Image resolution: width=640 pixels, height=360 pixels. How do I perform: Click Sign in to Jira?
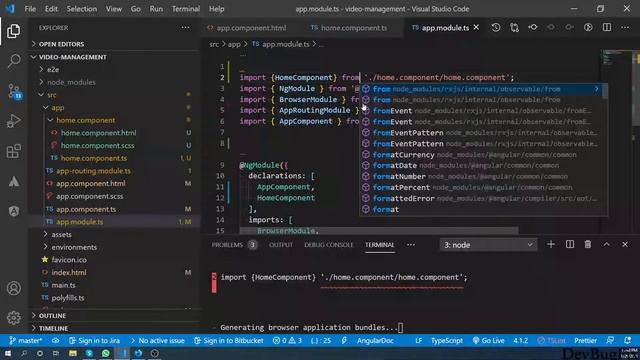[x=95, y=340]
